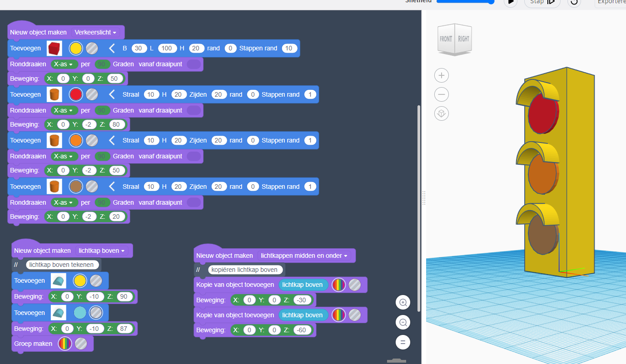Click FRONT on the view cube
The image size is (626, 364).
pyautogui.click(x=447, y=39)
